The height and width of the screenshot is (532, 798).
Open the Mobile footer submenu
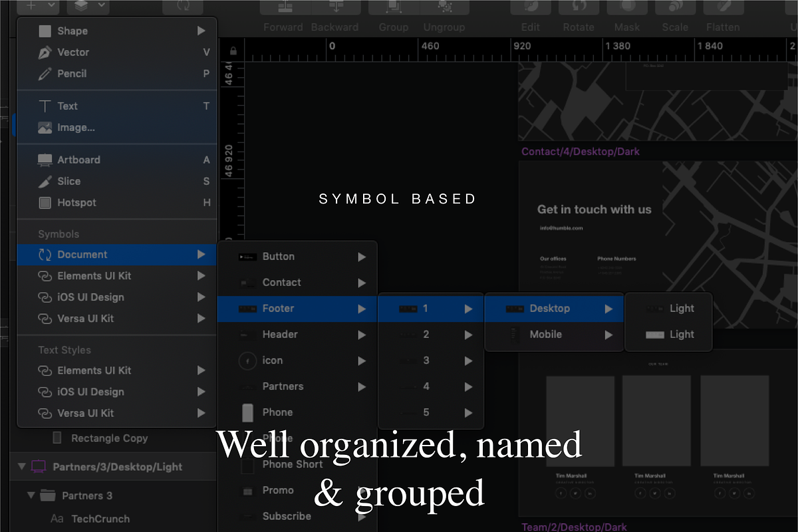click(x=554, y=334)
